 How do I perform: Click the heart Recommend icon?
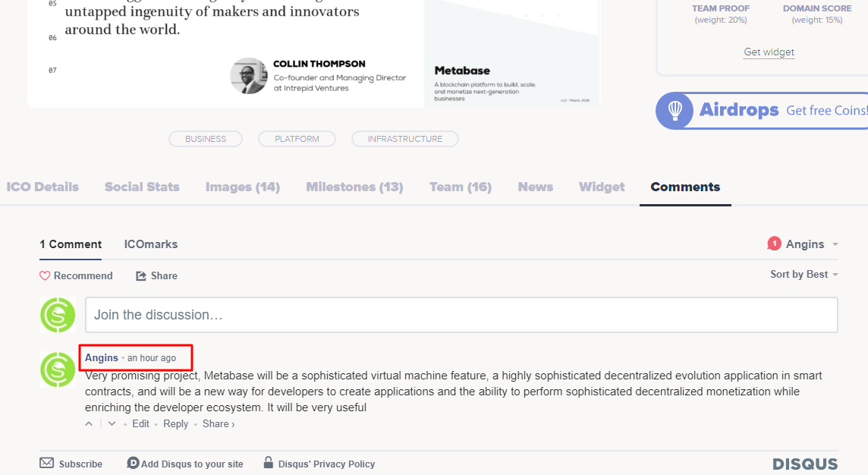tap(45, 275)
